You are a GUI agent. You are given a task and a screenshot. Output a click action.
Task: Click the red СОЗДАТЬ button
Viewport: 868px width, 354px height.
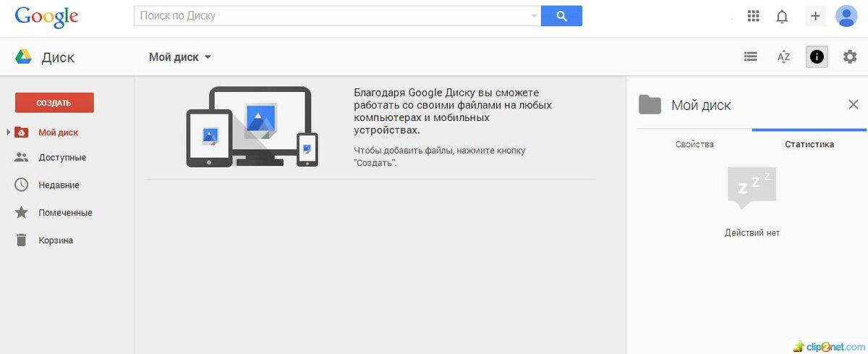[54, 103]
